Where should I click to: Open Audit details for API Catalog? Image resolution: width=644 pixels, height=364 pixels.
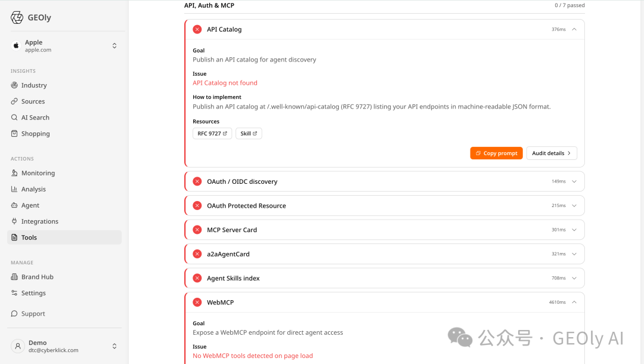pyautogui.click(x=552, y=153)
